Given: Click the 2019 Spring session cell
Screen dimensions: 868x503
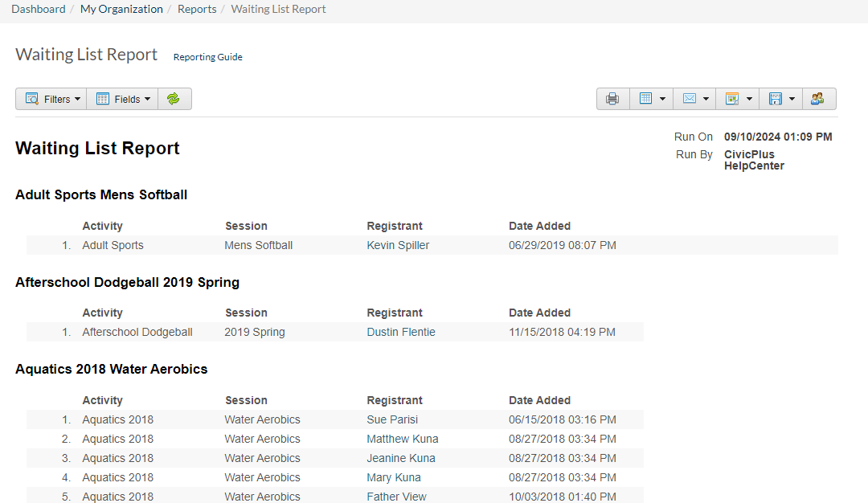Looking at the screenshot, I should [x=255, y=332].
